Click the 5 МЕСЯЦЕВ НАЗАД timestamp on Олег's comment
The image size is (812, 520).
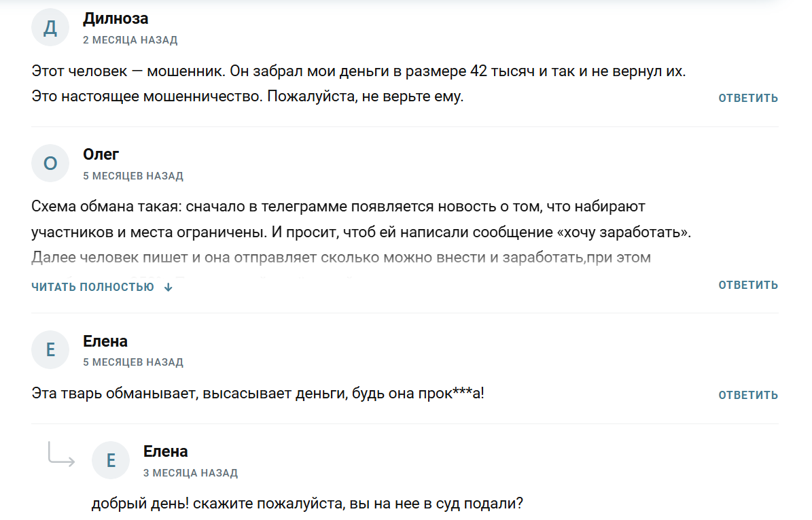click(133, 175)
